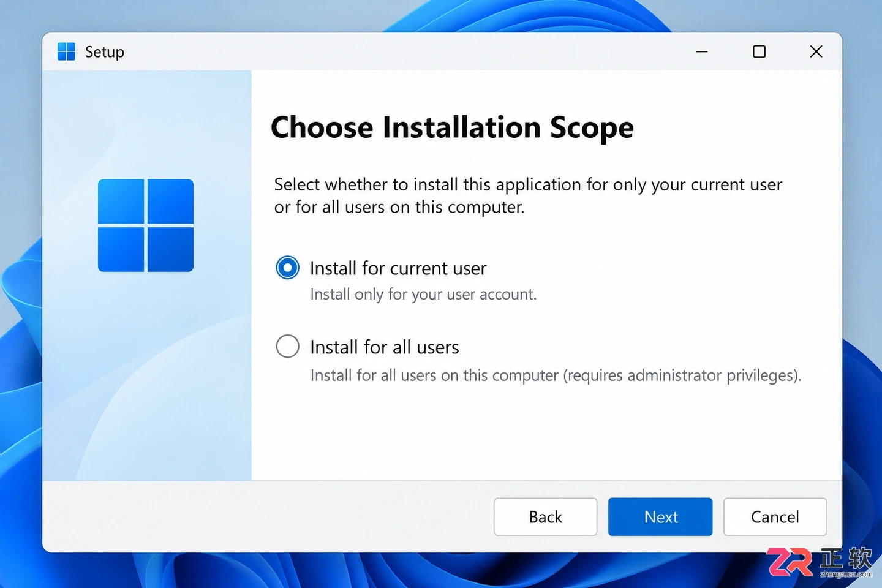Click the 'Install only for your user account.' description
Image resolution: width=882 pixels, height=588 pixels.
click(423, 295)
